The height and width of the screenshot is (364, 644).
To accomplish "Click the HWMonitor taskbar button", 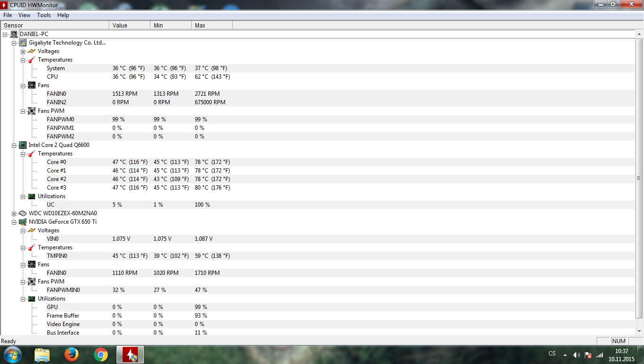I will pyautogui.click(x=130, y=355).
